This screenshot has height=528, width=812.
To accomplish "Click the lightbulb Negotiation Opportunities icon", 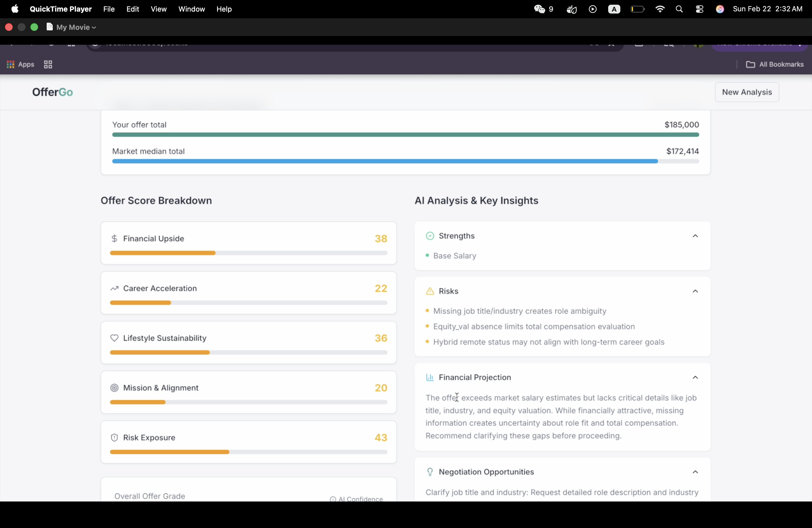I will click(430, 472).
